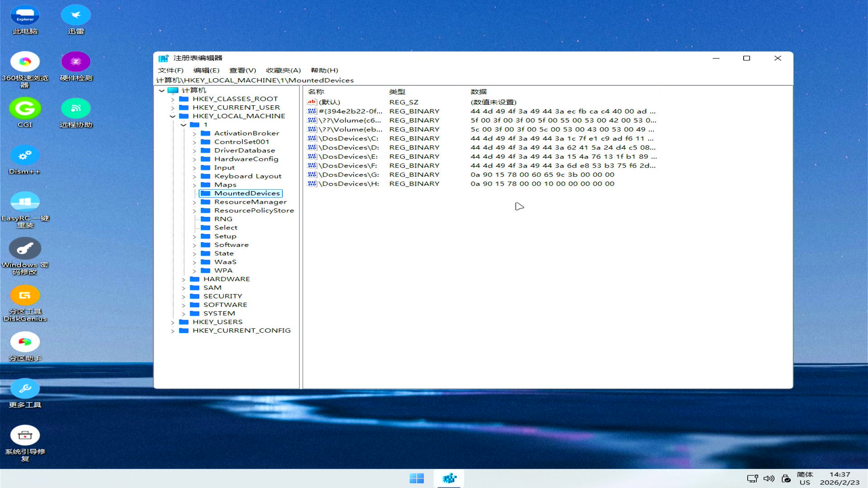The width and height of the screenshot is (868, 488).
Task: Click the binary icon beside \DosDevices\C:
Action: coord(312,138)
